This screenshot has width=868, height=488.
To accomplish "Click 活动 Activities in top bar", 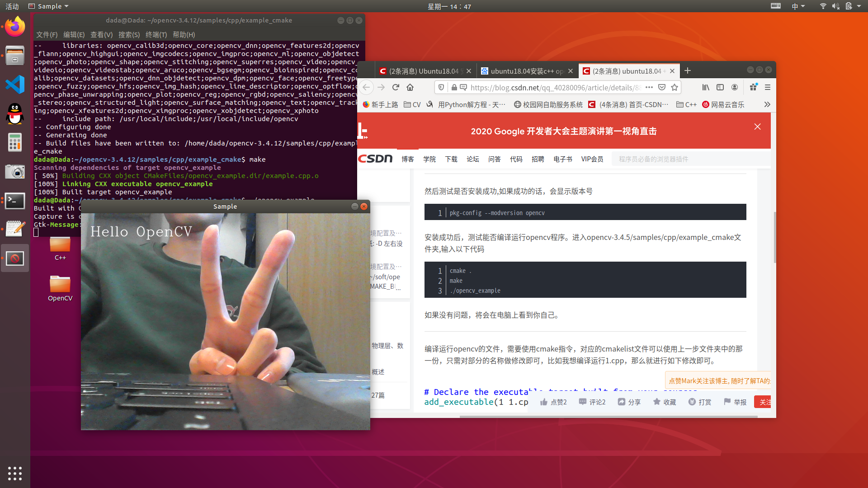I will pyautogui.click(x=12, y=6).
